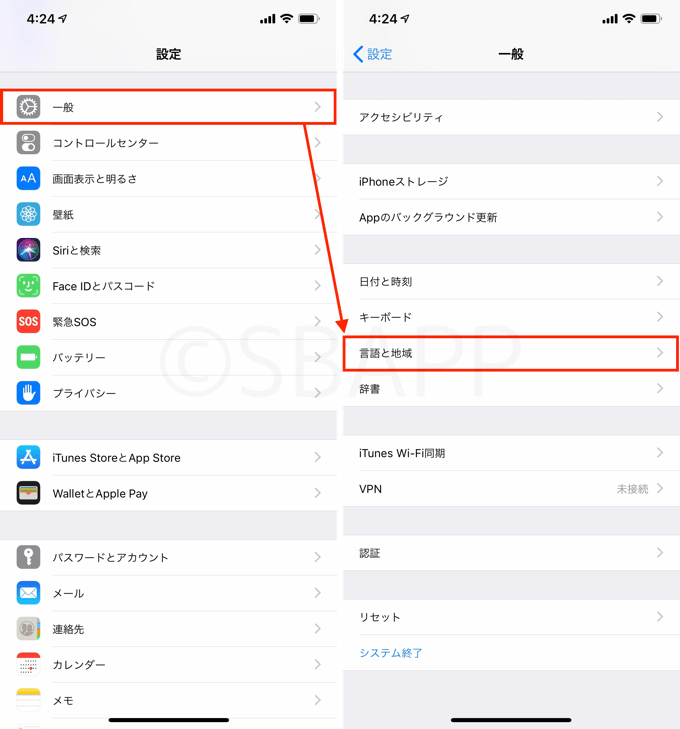The image size is (680, 729).
Task: Open VPN row chevron
Action: click(660, 489)
